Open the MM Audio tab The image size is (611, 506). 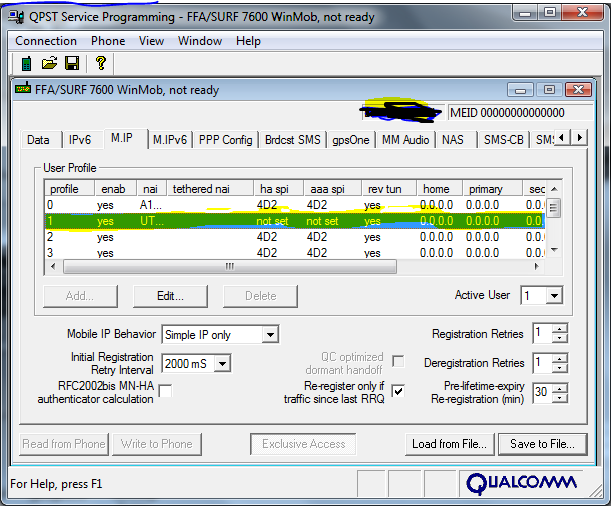click(x=406, y=140)
